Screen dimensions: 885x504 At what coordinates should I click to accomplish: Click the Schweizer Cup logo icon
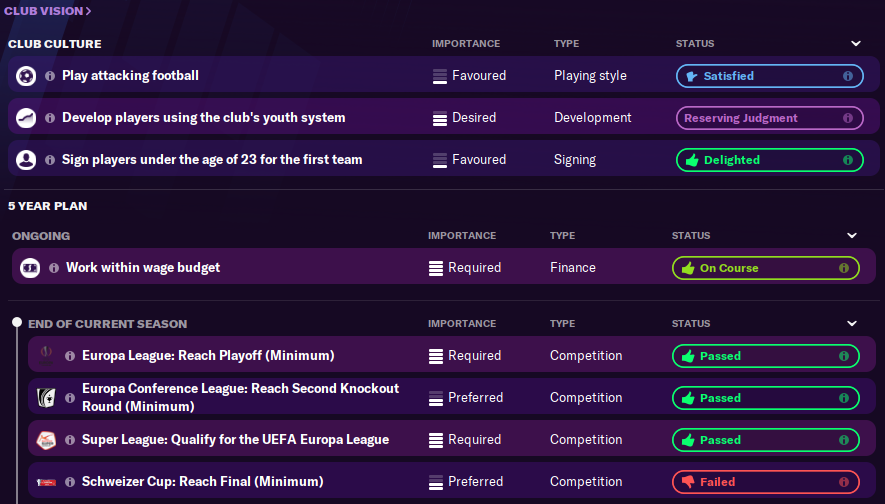44,482
